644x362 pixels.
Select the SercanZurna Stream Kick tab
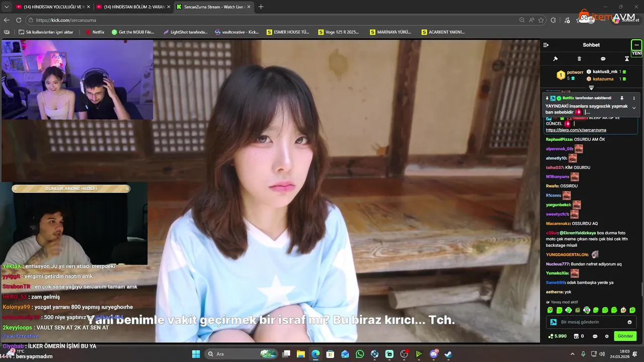pyautogui.click(x=213, y=7)
